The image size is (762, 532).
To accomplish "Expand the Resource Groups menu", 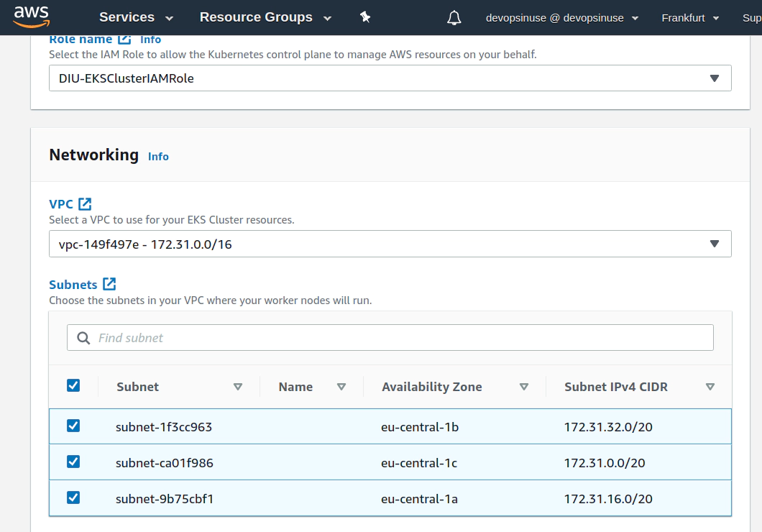I will [265, 17].
